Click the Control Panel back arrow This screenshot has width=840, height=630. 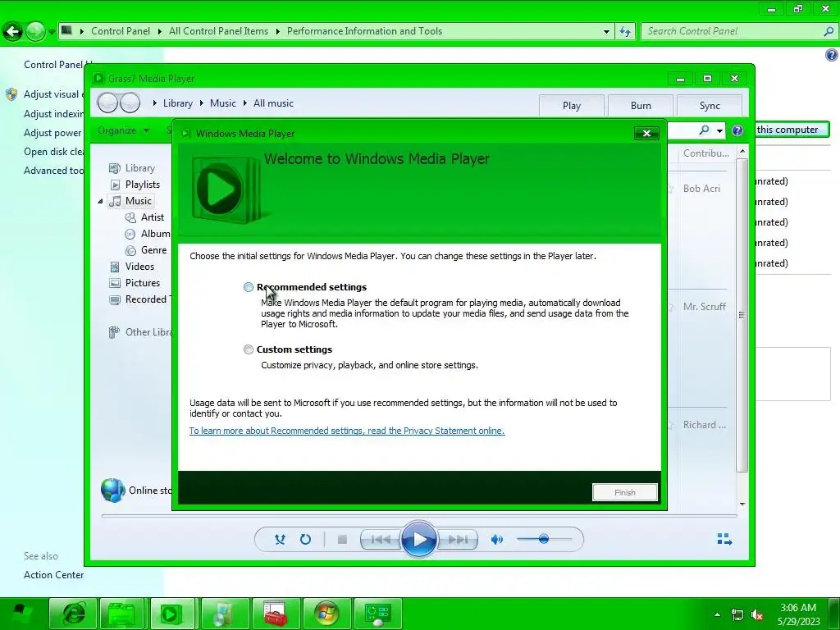coord(13,32)
